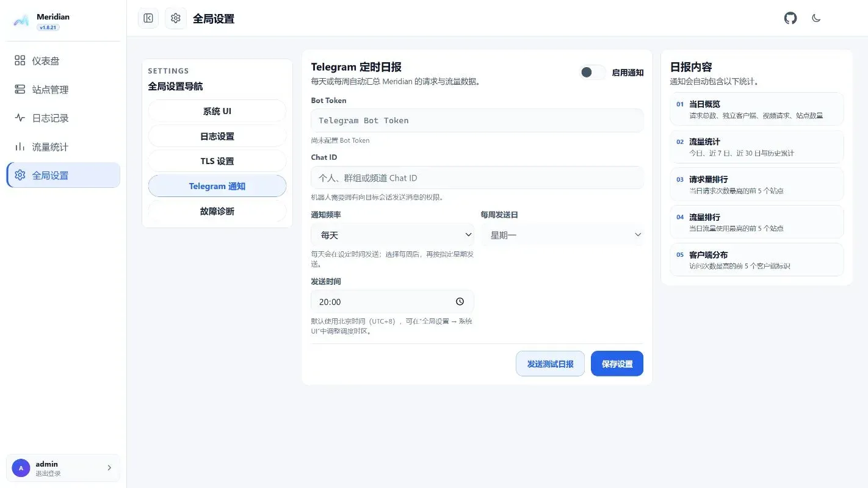Focus the Telegram Bot Token input field
This screenshot has height=488, width=868.
click(x=477, y=121)
